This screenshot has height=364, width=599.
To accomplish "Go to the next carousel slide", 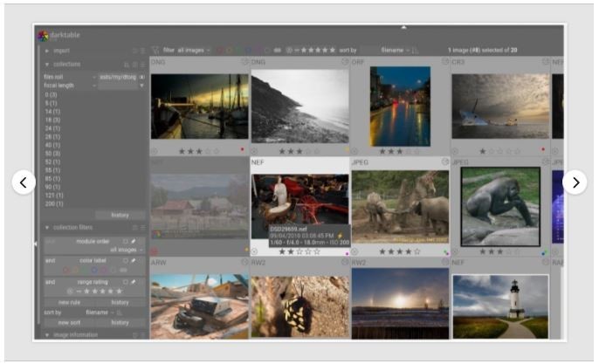I will pyautogui.click(x=575, y=182).
